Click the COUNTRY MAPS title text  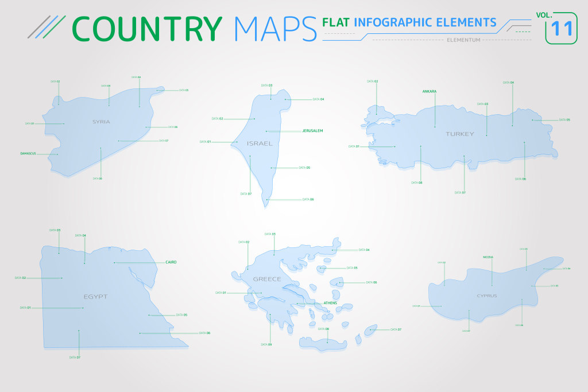[195, 28]
